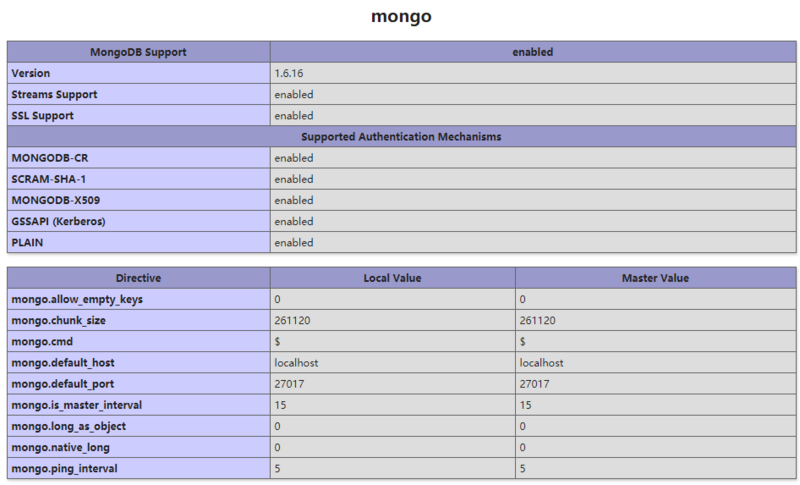Click the mongo.allow_empty_keys directive name

70,299
